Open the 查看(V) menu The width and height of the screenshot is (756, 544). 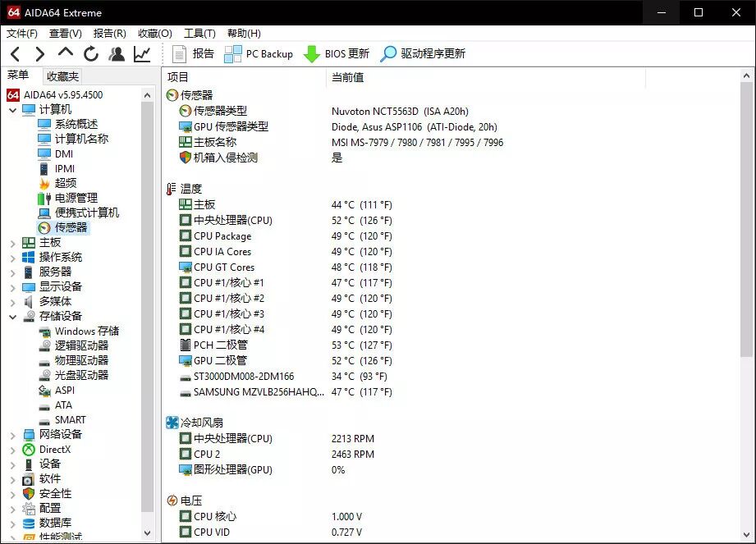(x=66, y=34)
